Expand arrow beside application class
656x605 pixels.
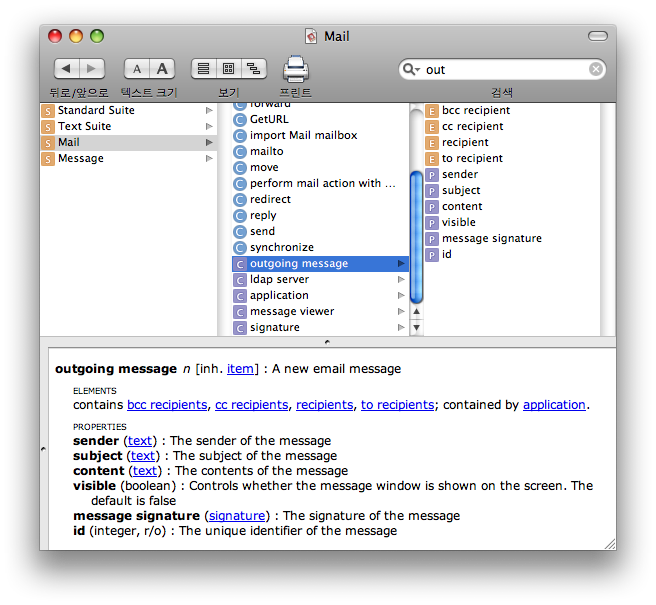click(401, 295)
